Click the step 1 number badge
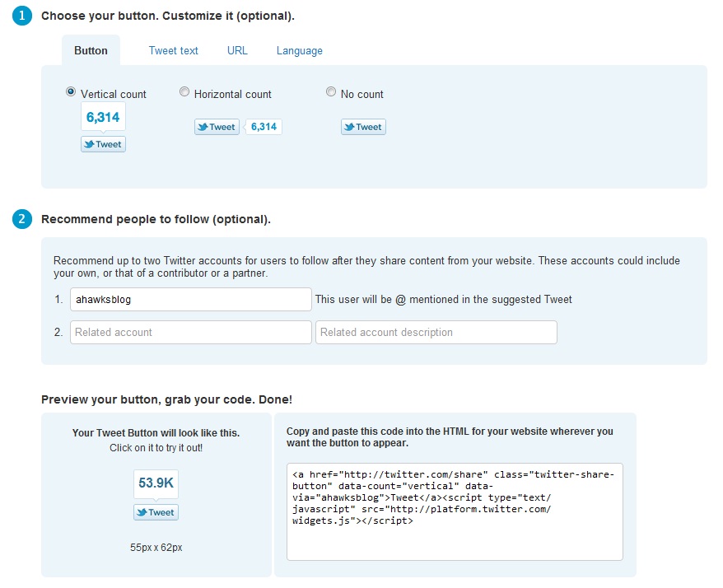The width and height of the screenshot is (723, 588). (x=22, y=16)
